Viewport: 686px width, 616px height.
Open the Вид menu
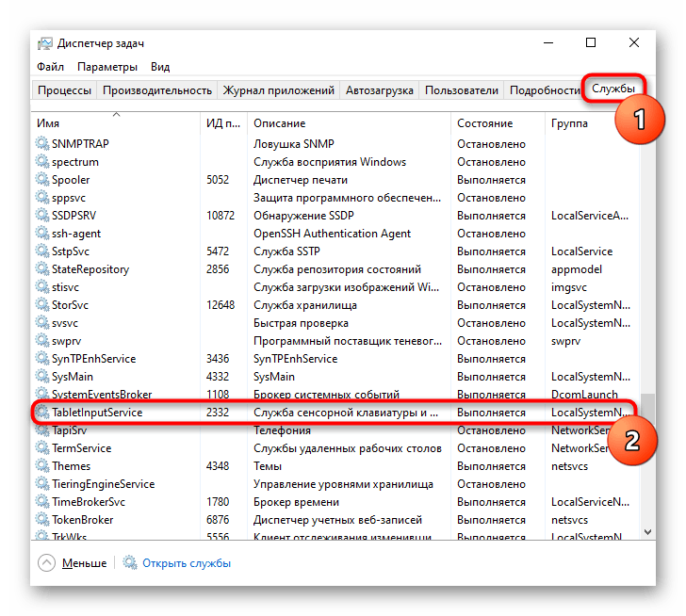[160, 67]
